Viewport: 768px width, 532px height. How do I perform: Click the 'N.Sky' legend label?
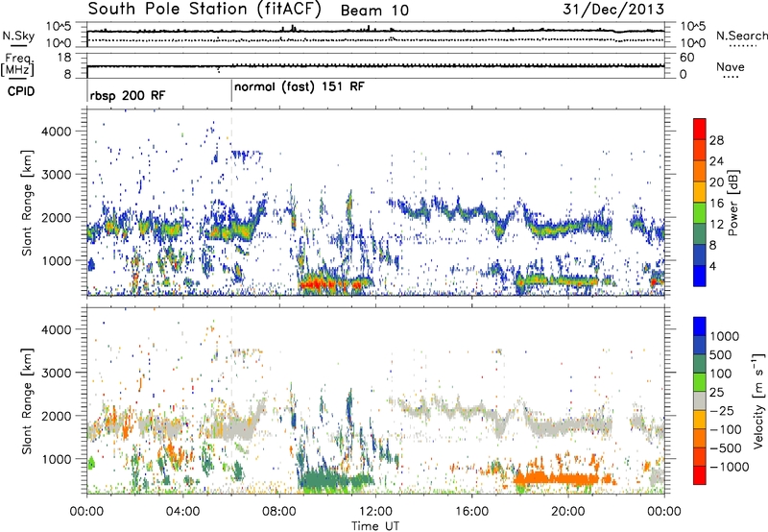coord(18,36)
